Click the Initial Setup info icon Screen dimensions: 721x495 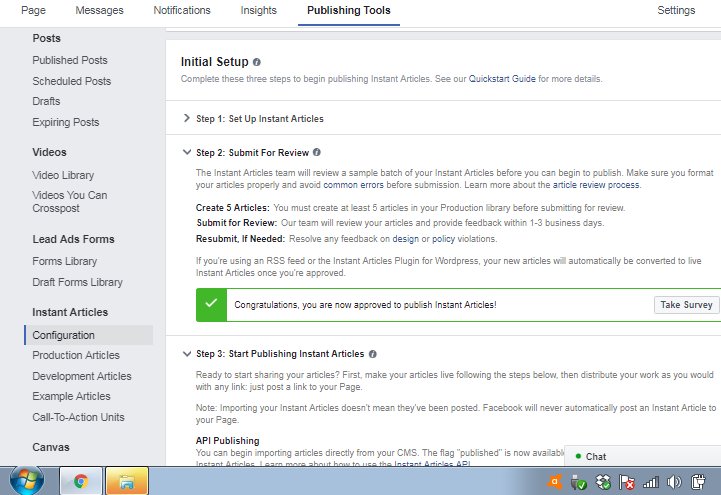pyautogui.click(x=257, y=62)
